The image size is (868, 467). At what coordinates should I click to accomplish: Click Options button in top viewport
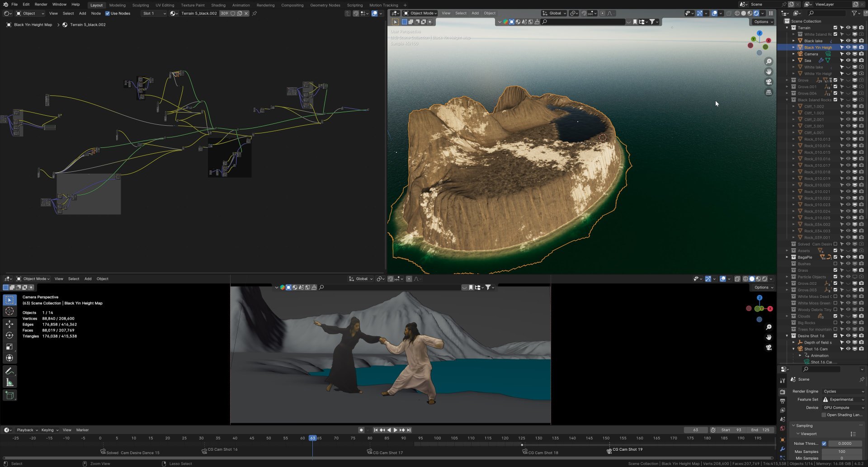tap(763, 22)
